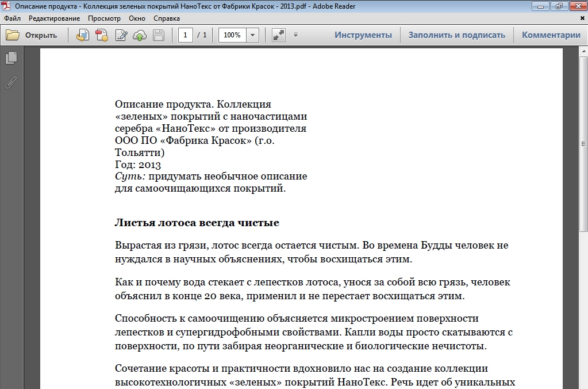Expand the zoom level dropdown arrow
This screenshot has height=389, width=588.
(252, 35)
